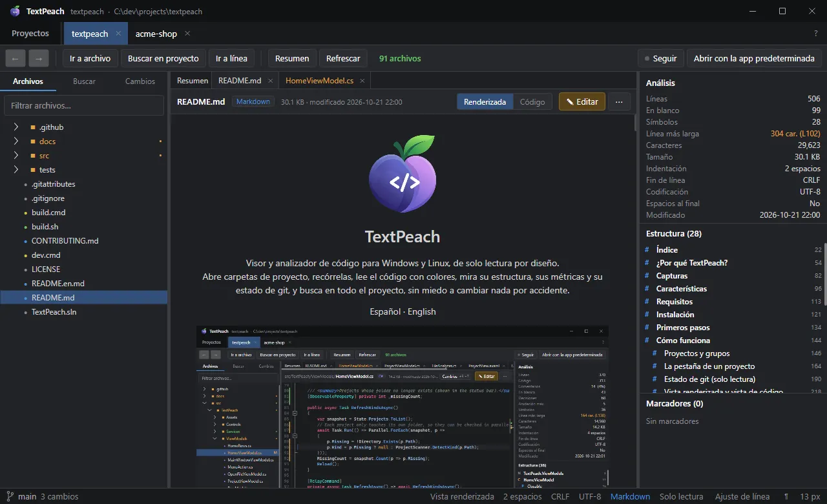Go forward with the right arrow button
This screenshot has width=827, height=504.
pos(39,58)
